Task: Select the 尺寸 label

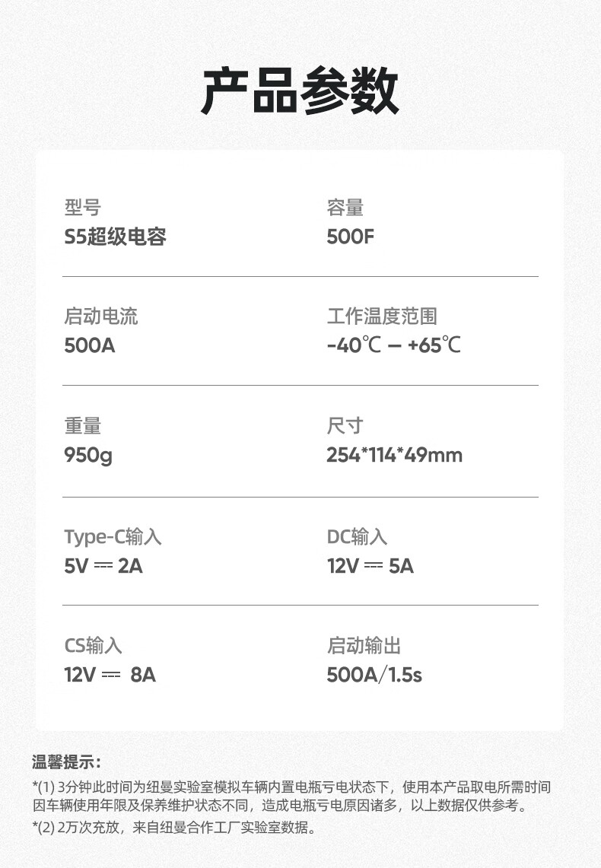Action: point(345,426)
